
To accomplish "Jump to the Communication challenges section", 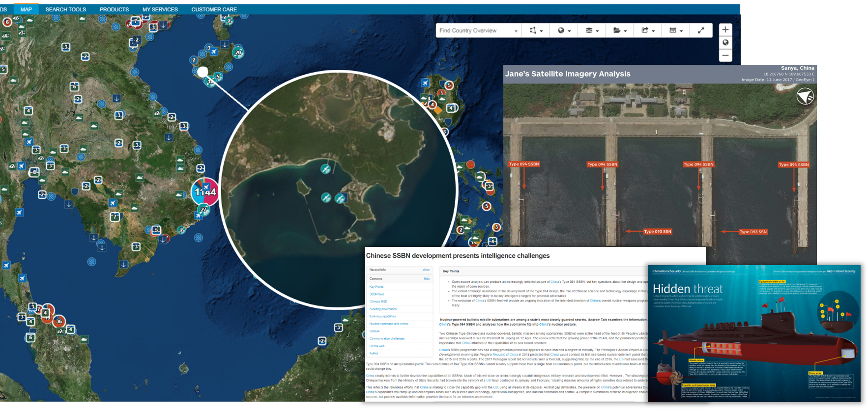I will tap(387, 338).
